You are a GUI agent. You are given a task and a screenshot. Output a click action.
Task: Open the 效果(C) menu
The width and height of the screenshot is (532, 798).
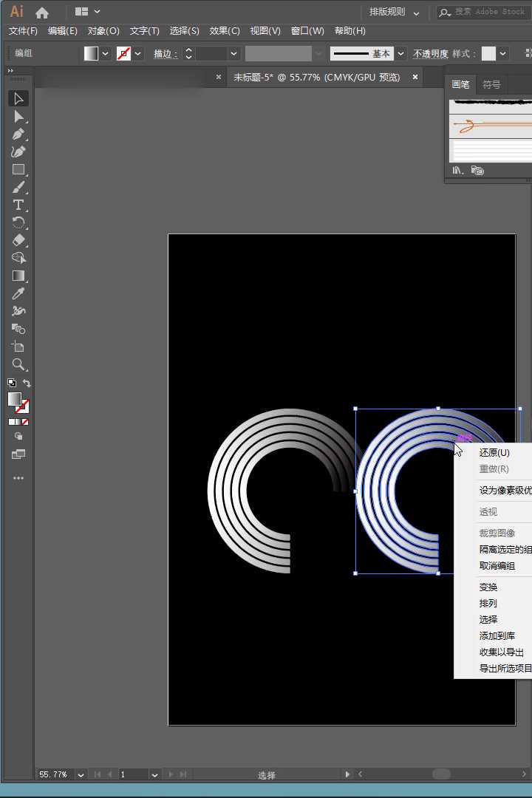225,31
